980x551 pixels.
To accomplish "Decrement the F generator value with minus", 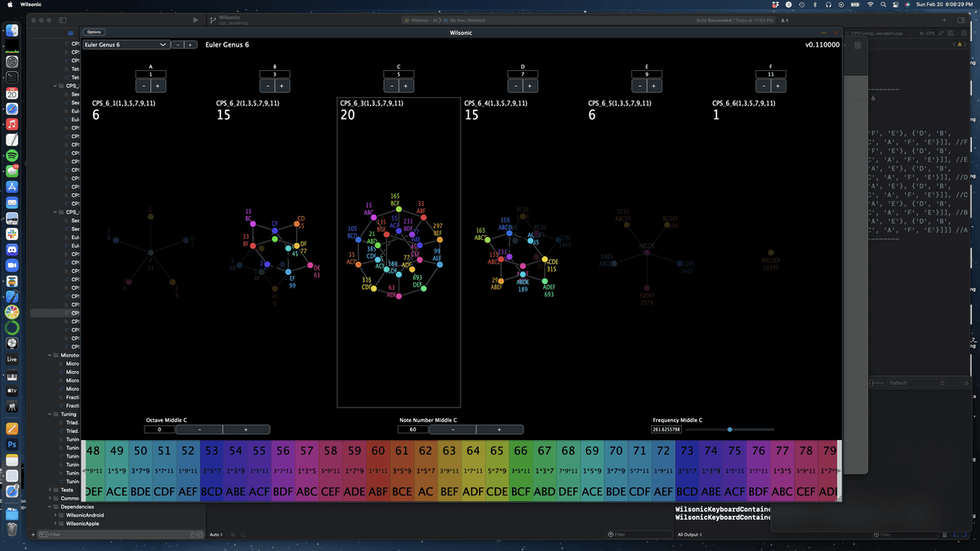I will tap(764, 86).
